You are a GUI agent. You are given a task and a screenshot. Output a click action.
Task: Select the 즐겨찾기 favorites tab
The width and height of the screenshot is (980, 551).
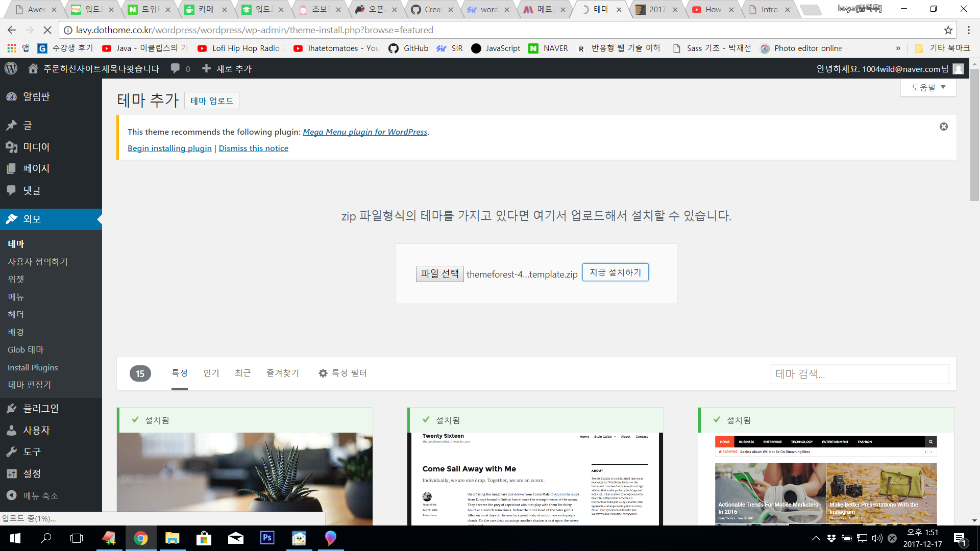click(x=283, y=373)
